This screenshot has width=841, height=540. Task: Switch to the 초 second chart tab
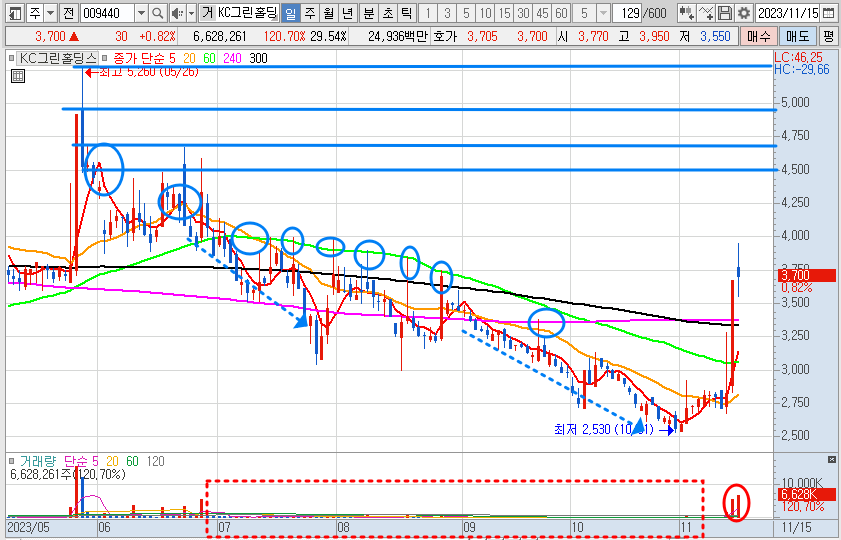pos(387,13)
